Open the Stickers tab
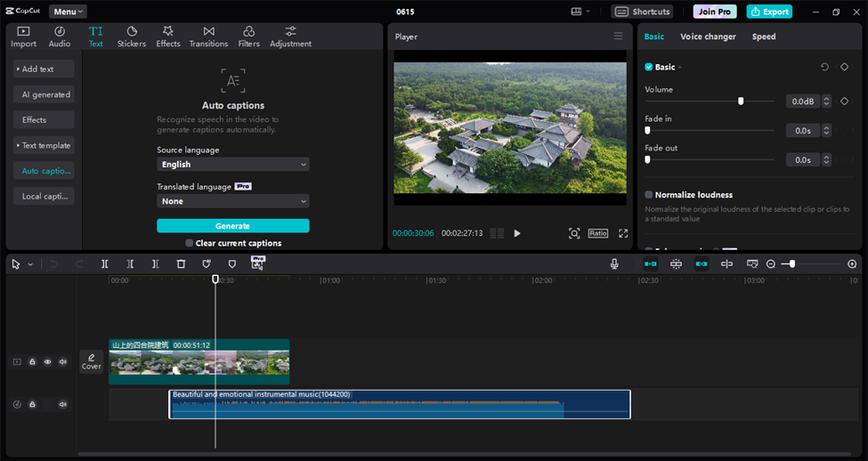 (x=132, y=36)
